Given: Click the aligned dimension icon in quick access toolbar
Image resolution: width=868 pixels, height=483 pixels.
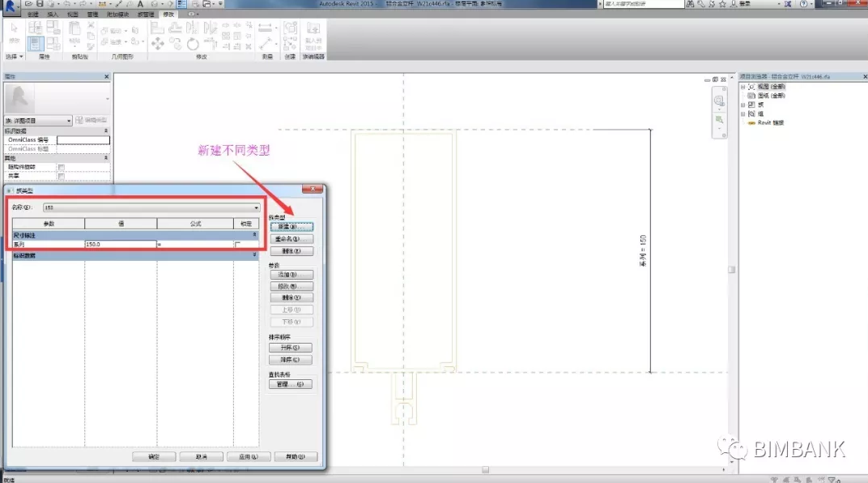Looking at the screenshot, I should [102, 4].
